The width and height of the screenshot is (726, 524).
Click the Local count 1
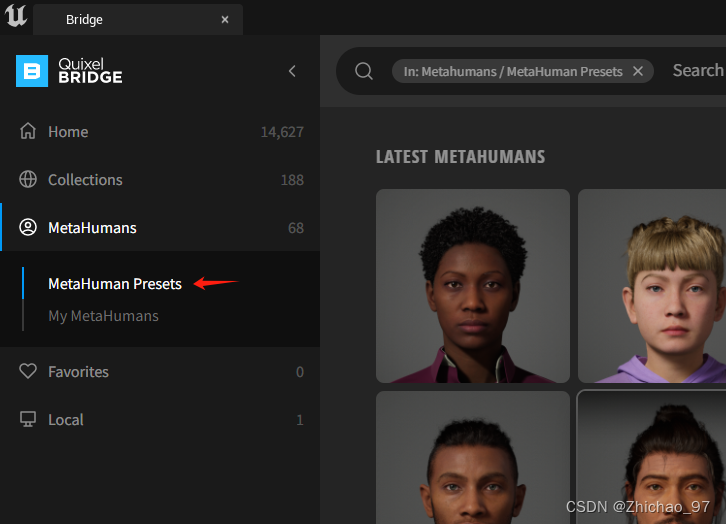300,420
